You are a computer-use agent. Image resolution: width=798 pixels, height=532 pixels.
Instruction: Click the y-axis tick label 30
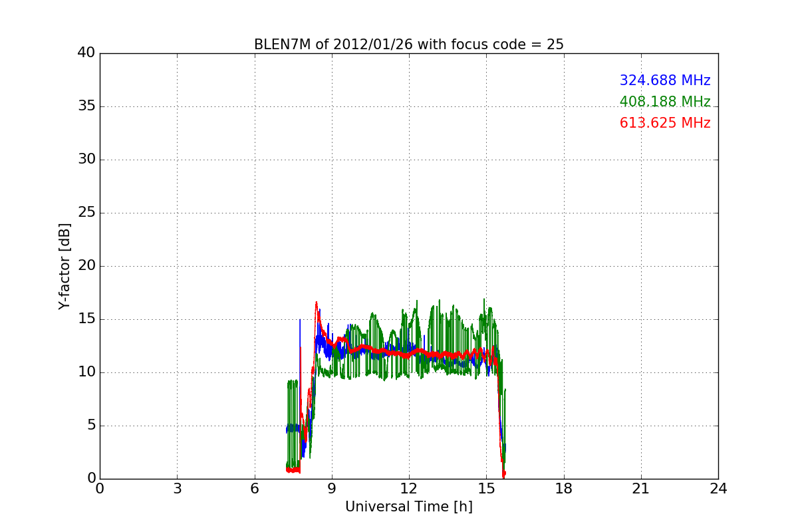[x=86, y=160]
